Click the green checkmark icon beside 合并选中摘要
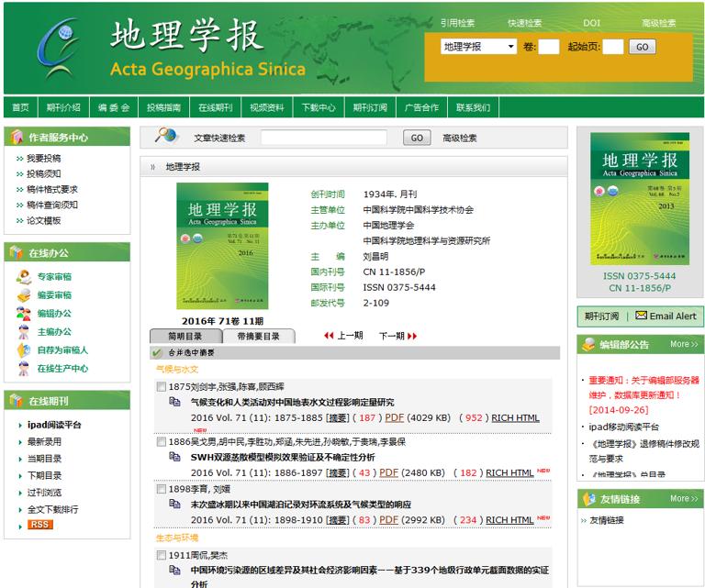Screen dimensions: 705x588 click(157, 353)
